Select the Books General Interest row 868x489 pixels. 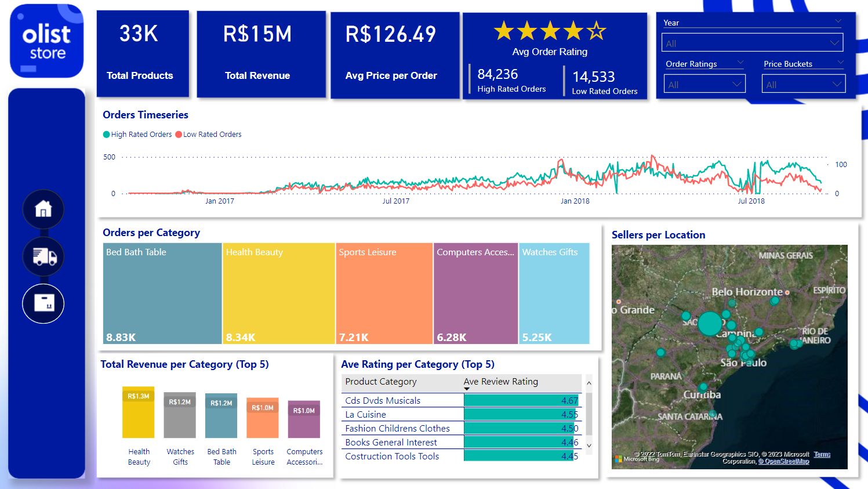[x=462, y=442]
